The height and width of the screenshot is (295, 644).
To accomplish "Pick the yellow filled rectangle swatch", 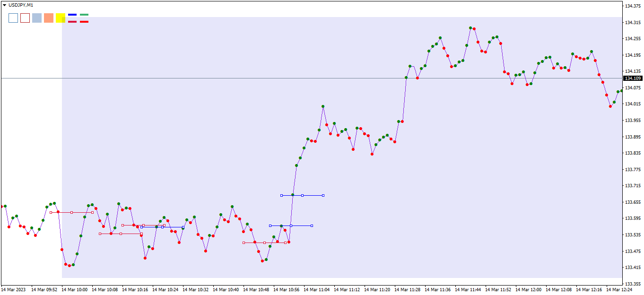I will [x=61, y=18].
